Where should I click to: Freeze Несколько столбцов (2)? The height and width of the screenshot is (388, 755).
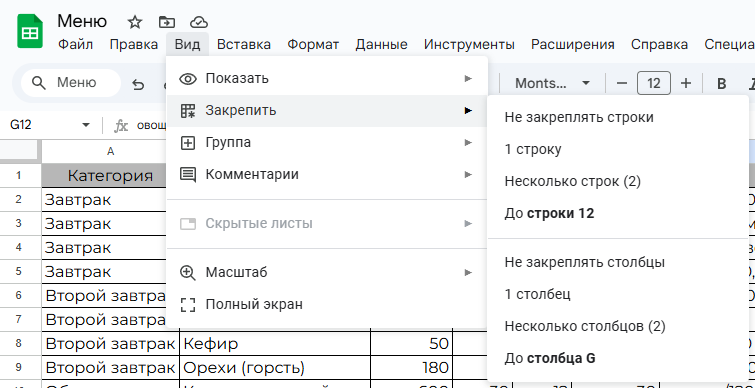click(618, 326)
